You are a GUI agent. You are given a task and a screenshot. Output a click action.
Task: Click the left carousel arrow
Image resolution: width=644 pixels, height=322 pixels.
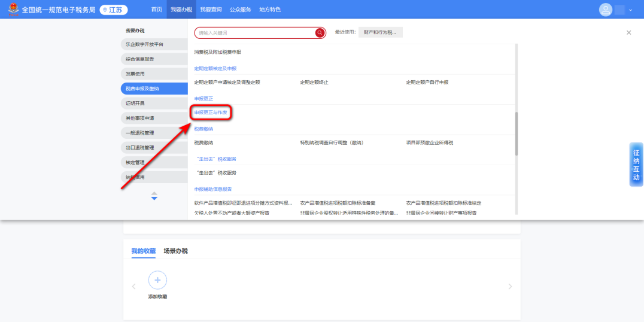pyautogui.click(x=133, y=287)
